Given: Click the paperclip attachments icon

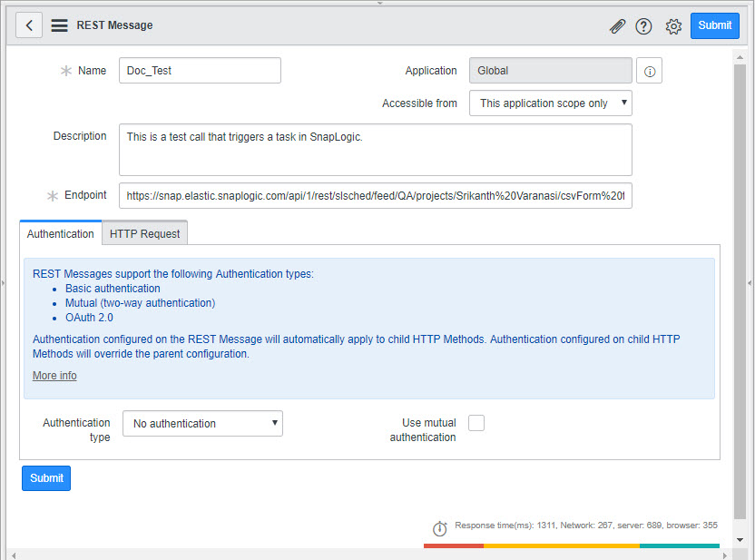Looking at the screenshot, I should 617,26.
